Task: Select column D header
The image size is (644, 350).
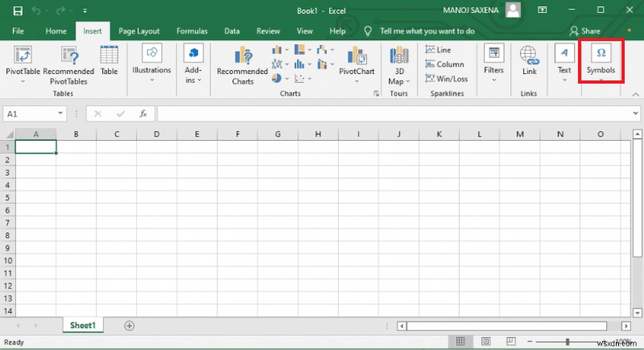Action: [x=156, y=134]
